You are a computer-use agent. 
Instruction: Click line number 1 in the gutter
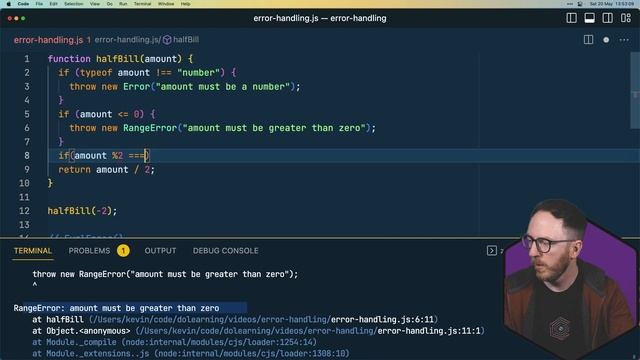pyautogui.click(x=27, y=59)
